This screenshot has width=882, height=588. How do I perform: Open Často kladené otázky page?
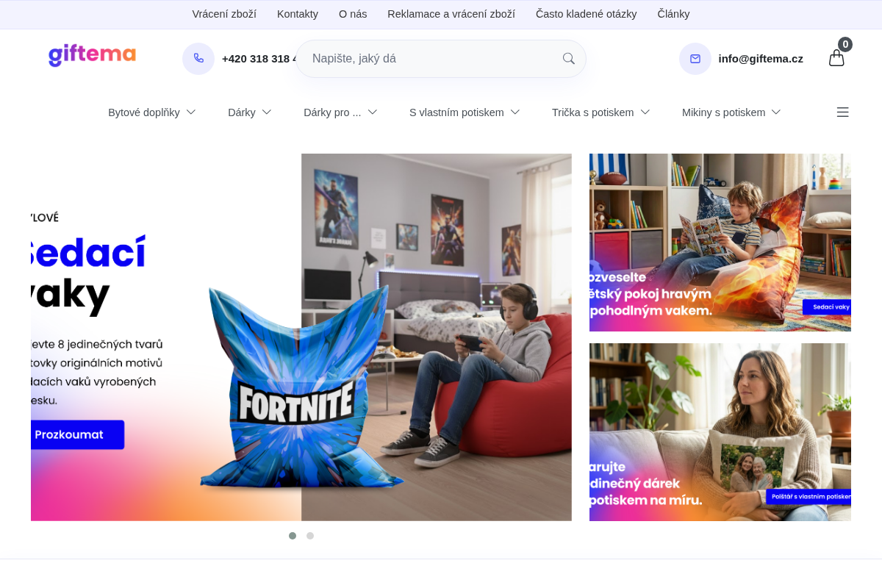(587, 14)
